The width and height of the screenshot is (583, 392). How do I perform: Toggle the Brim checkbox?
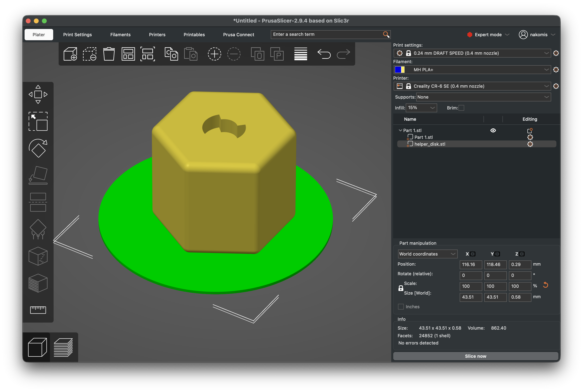click(x=461, y=108)
